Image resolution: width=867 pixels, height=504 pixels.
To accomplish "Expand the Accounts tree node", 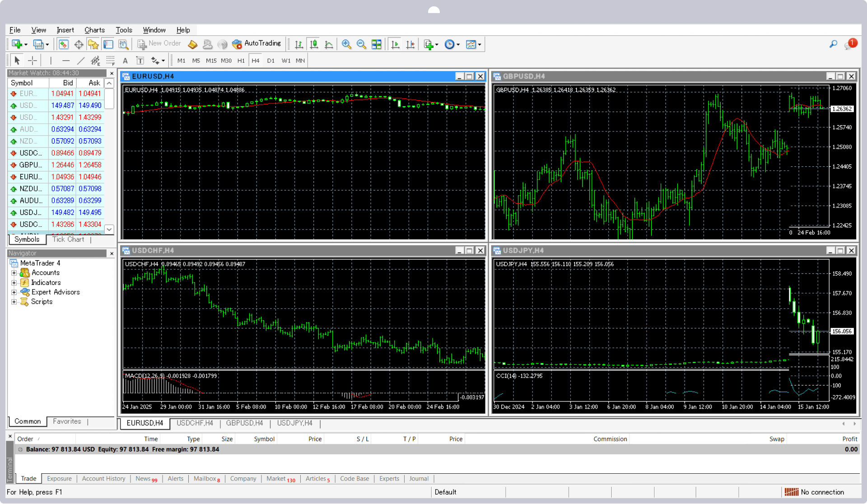I will (x=14, y=273).
